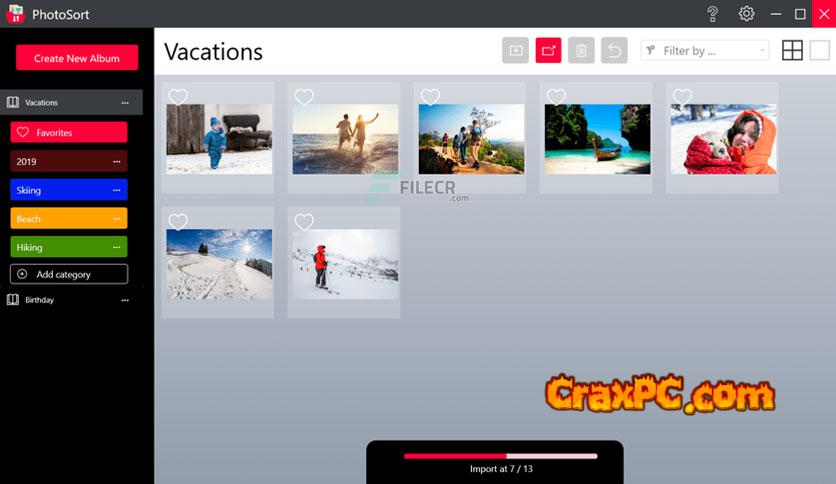Open the Hiking category options dots
The width and height of the screenshot is (836, 484).
pos(117,247)
